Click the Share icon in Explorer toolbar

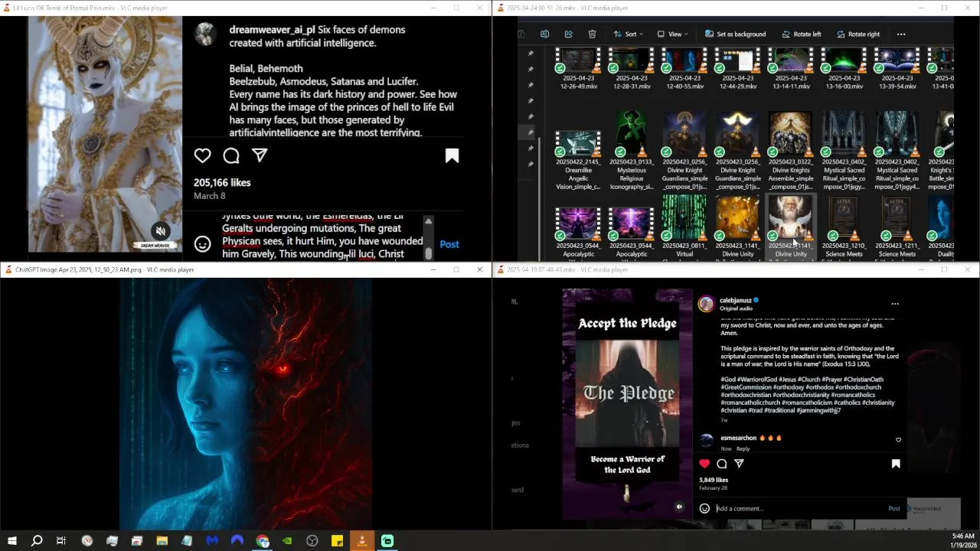click(x=568, y=34)
